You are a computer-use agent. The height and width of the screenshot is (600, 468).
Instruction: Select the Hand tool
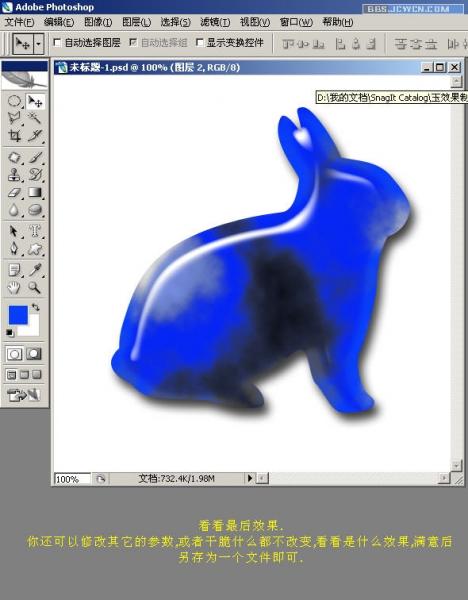pyautogui.click(x=15, y=287)
